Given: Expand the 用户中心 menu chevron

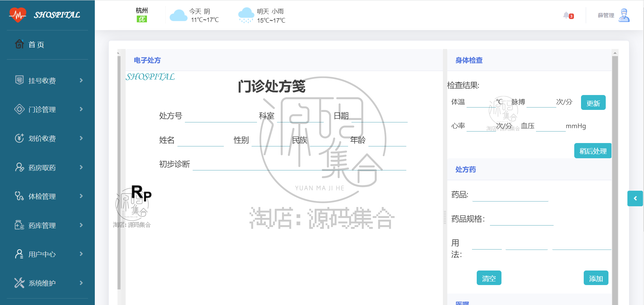Looking at the screenshot, I should [81, 254].
